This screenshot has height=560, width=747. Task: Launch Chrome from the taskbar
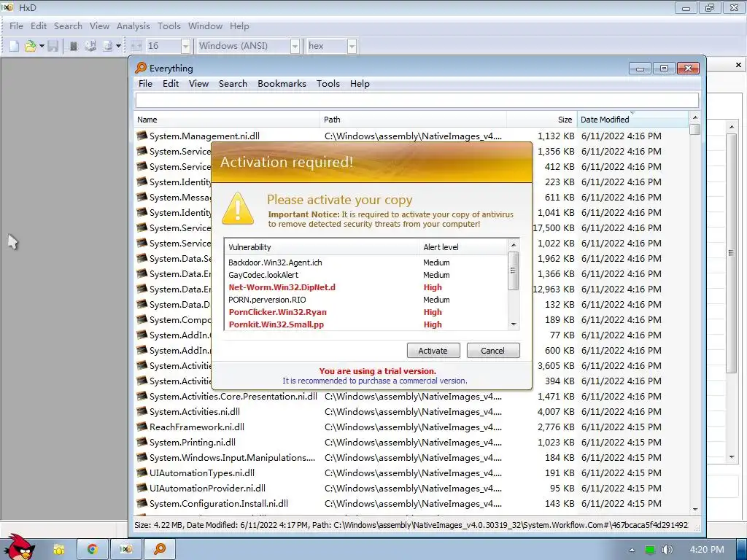tap(92, 550)
